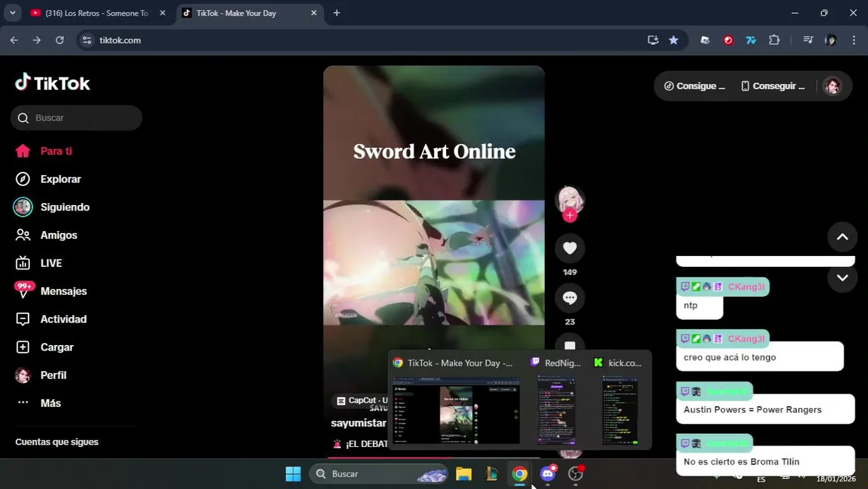Go forward in the browser

click(37, 40)
